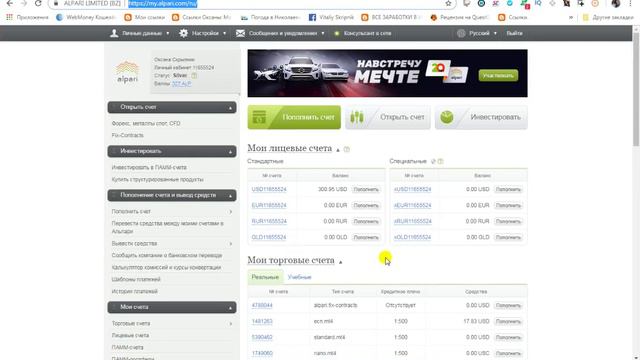Click the status Silver info icon

click(194, 76)
